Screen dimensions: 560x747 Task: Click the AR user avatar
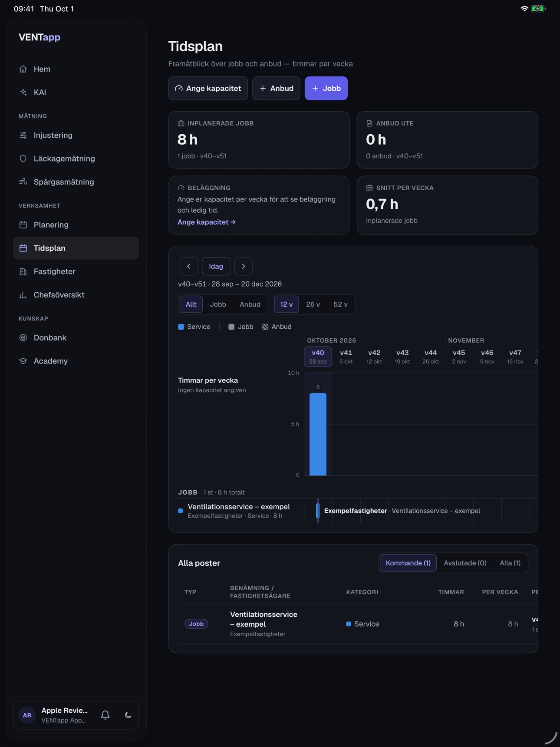tap(27, 715)
